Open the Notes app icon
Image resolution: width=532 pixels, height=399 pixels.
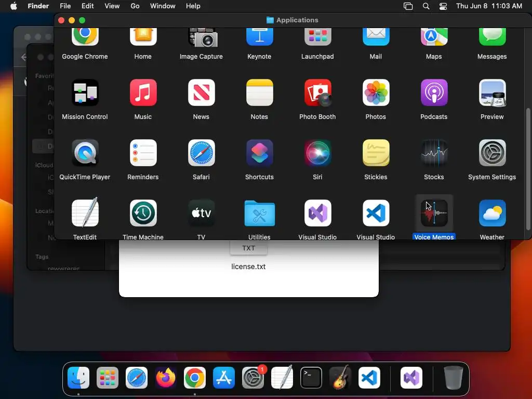259,92
